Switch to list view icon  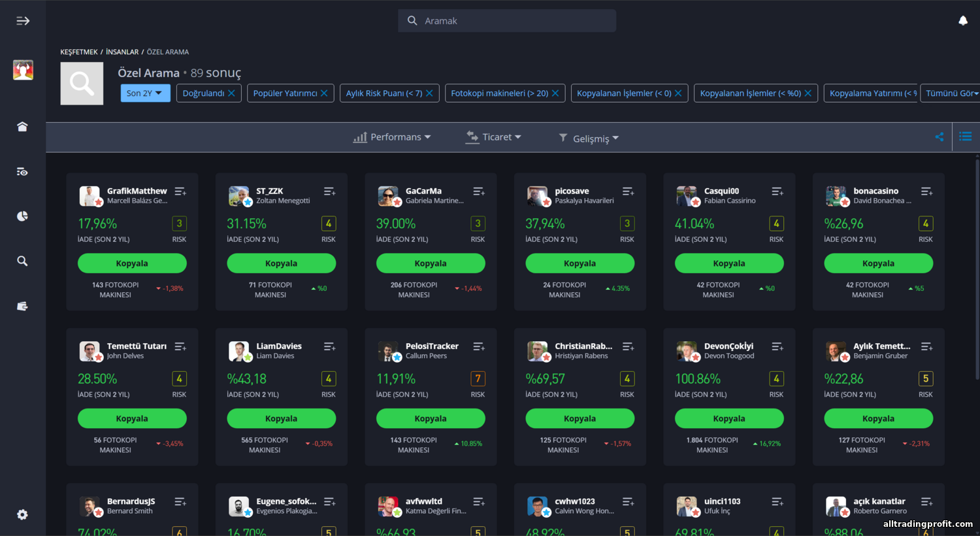pos(965,137)
